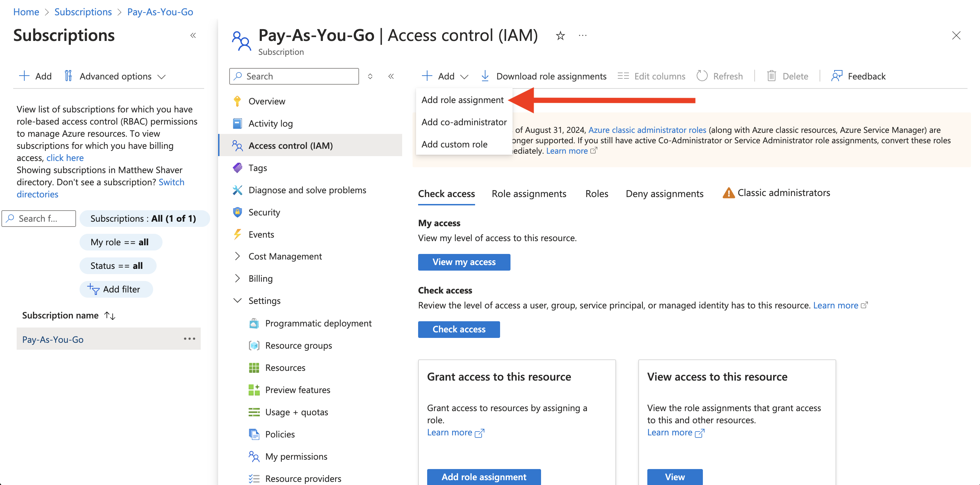Image resolution: width=980 pixels, height=485 pixels.
Task: Collapse the Settings section
Action: [x=238, y=300]
